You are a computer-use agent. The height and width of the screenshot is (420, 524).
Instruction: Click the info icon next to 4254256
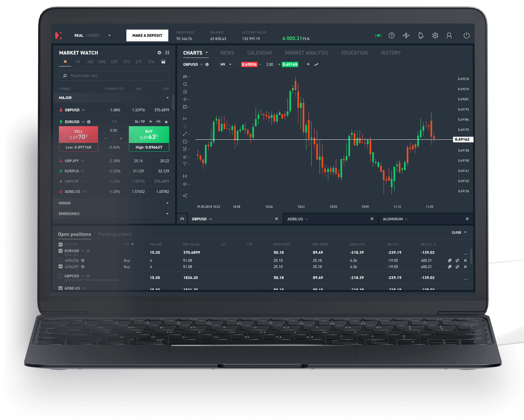click(x=83, y=260)
